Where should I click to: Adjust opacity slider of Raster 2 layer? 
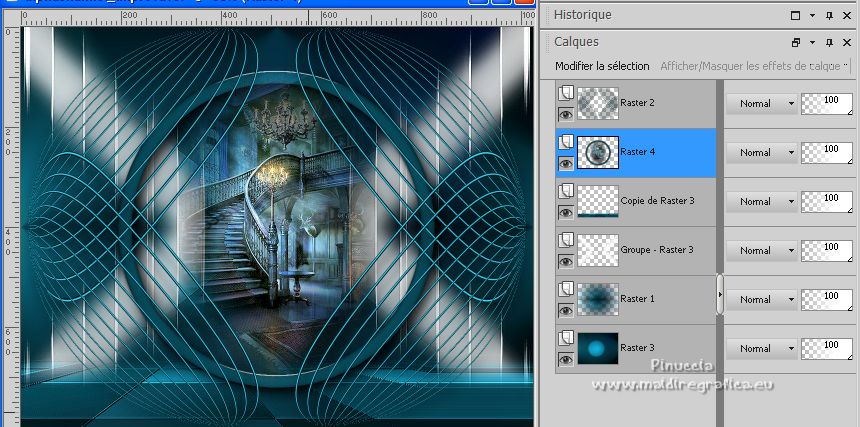pos(827,104)
